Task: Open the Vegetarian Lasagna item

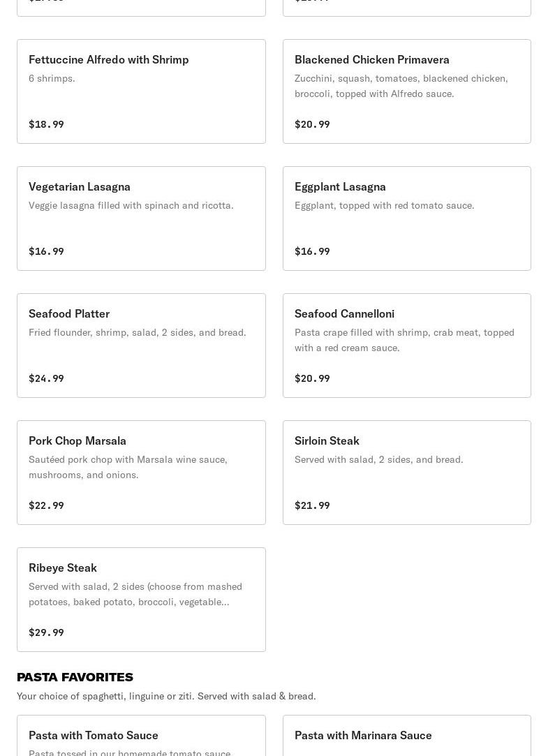Action: tap(141, 218)
